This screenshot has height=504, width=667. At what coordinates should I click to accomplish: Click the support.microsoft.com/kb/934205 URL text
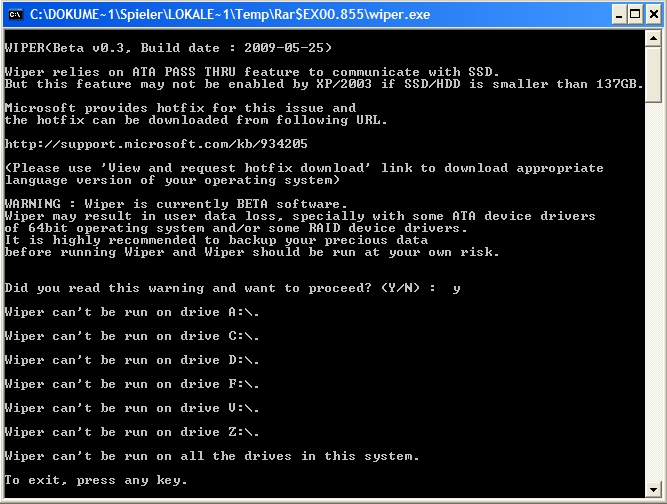156,144
